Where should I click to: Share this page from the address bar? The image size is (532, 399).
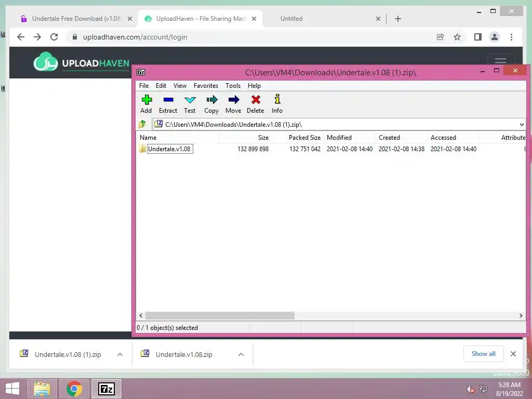click(x=441, y=37)
